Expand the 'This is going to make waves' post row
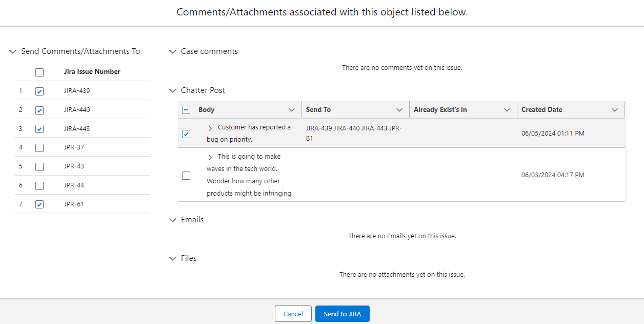This screenshot has height=324, width=644. pyautogui.click(x=210, y=157)
